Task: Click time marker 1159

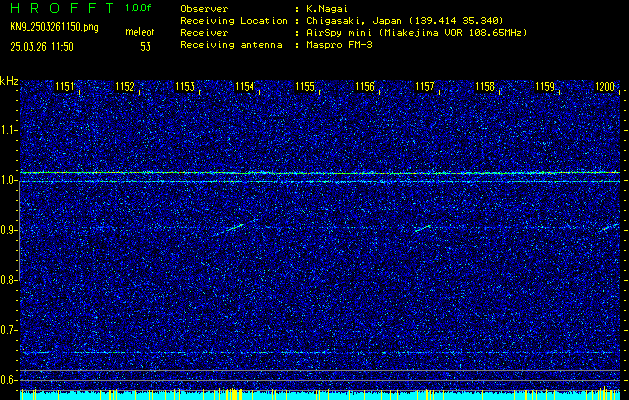Action: click(x=545, y=87)
